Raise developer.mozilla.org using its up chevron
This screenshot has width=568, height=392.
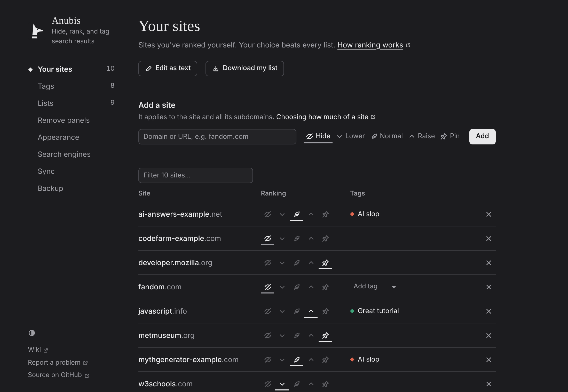pyautogui.click(x=311, y=263)
